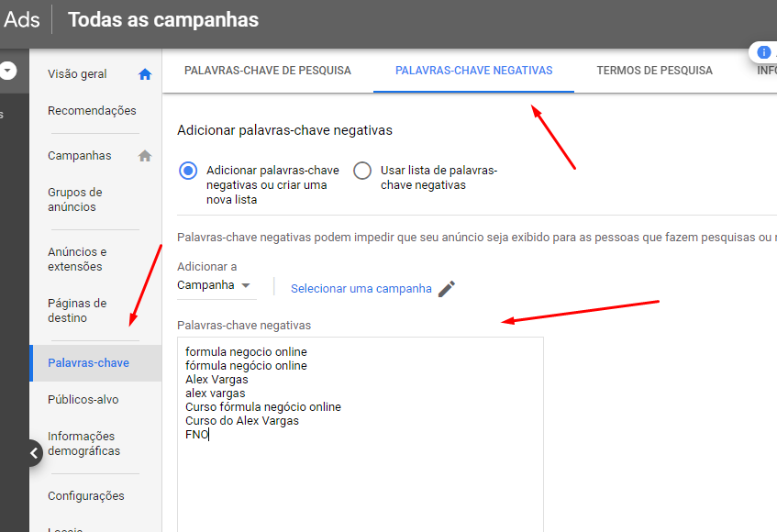Click the 'Todas as campanhas' header title
Viewport: 777px width, 532px height.
click(x=163, y=20)
